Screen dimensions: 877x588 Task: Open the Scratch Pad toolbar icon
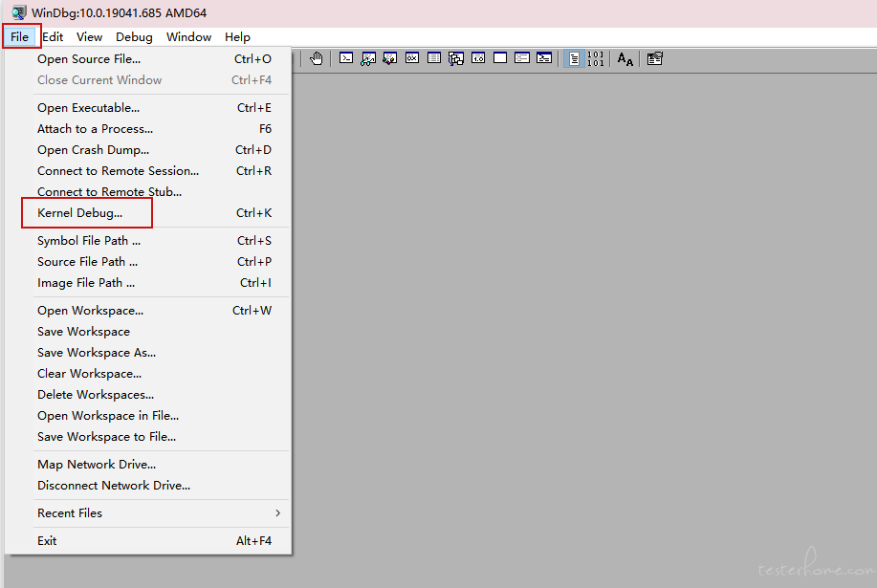500,58
